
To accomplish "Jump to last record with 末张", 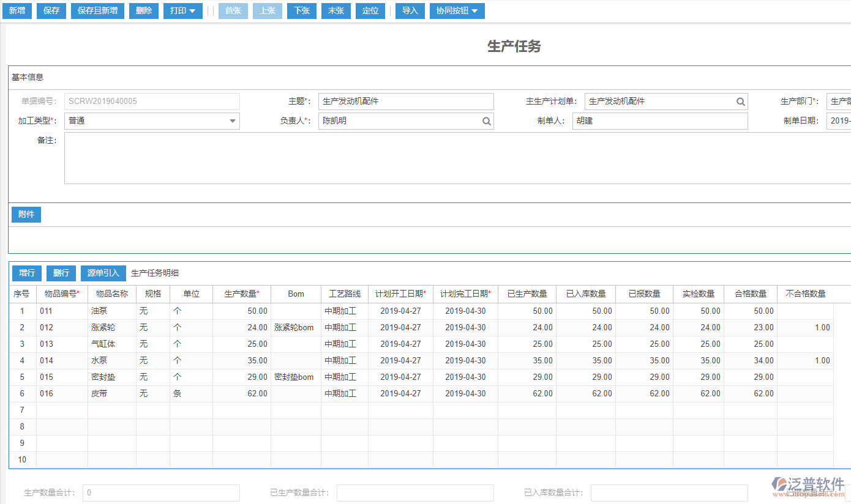I will point(336,11).
